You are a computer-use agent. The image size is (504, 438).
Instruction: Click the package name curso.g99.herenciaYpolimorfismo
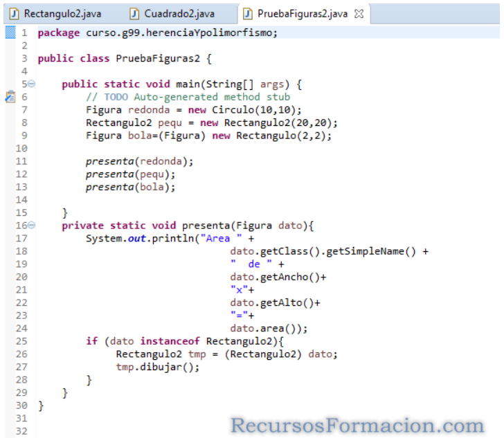pos(179,33)
